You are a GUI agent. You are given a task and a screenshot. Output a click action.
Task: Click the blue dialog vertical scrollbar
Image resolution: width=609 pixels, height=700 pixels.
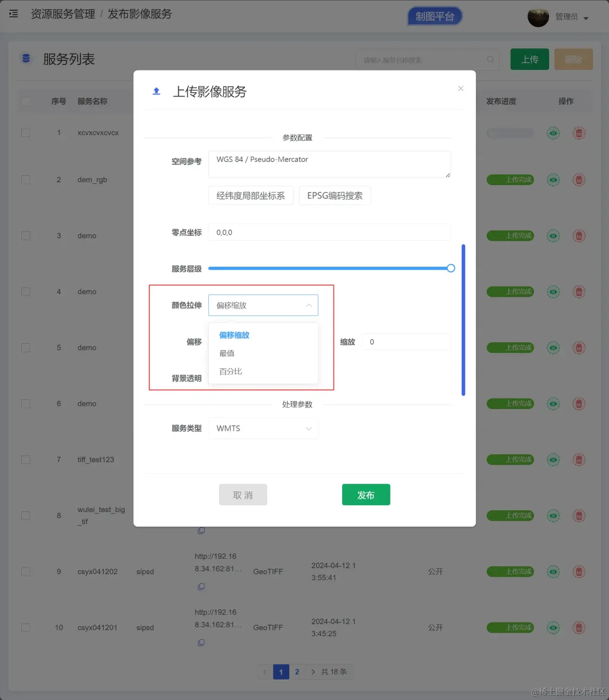coord(463,320)
